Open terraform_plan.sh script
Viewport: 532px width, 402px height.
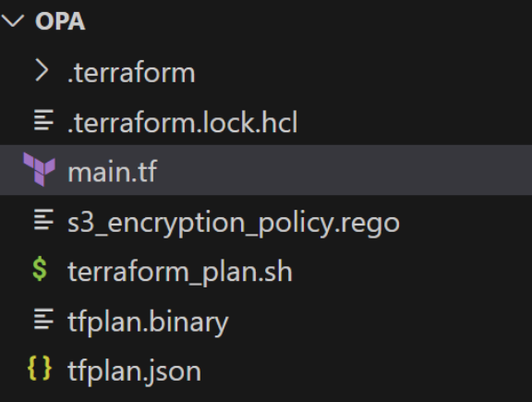(180, 273)
